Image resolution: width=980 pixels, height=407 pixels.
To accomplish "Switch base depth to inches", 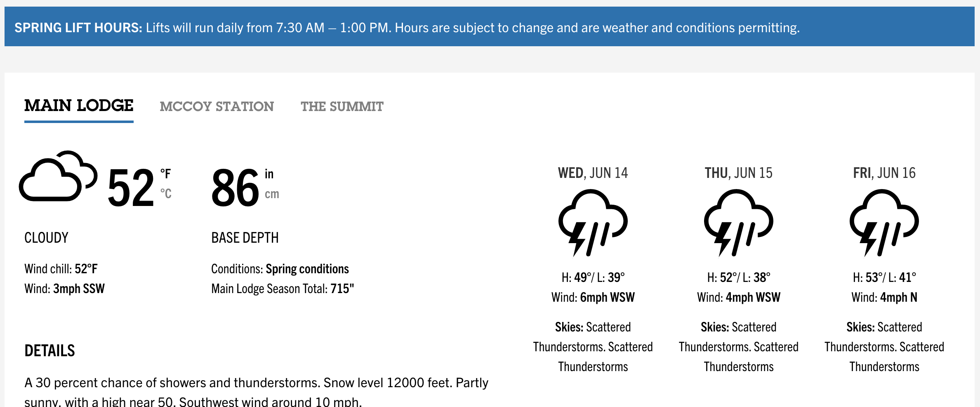I will click(269, 174).
